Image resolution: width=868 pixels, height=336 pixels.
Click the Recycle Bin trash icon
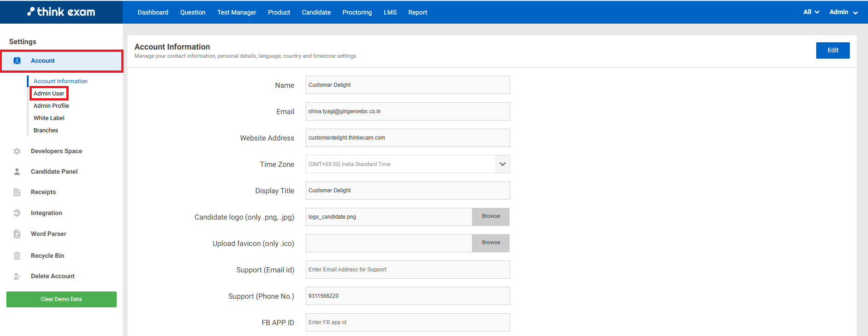pyautogui.click(x=17, y=256)
